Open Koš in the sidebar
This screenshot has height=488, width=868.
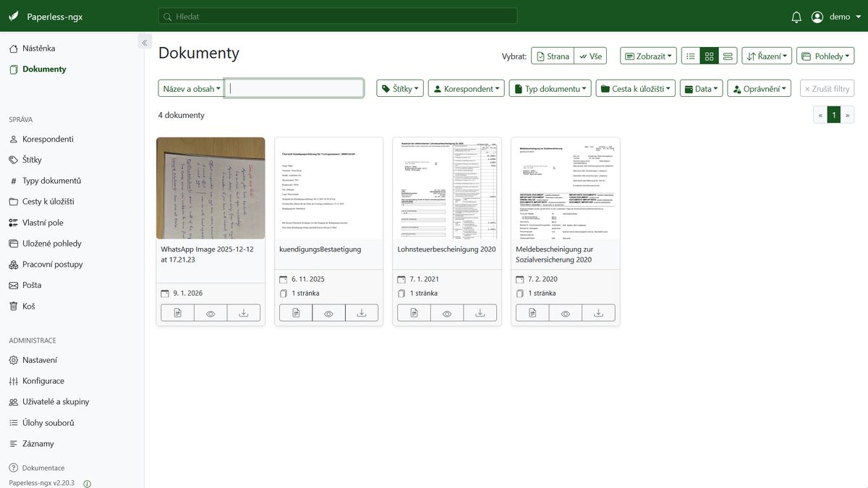[29, 306]
